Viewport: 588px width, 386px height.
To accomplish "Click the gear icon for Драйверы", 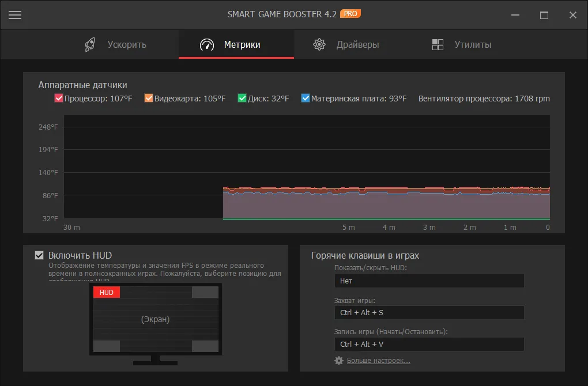I will 319,44.
